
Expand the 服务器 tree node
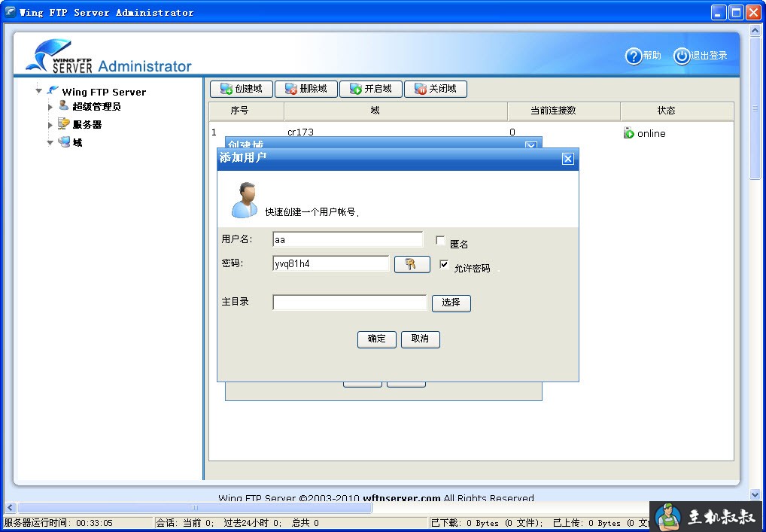tap(50, 125)
